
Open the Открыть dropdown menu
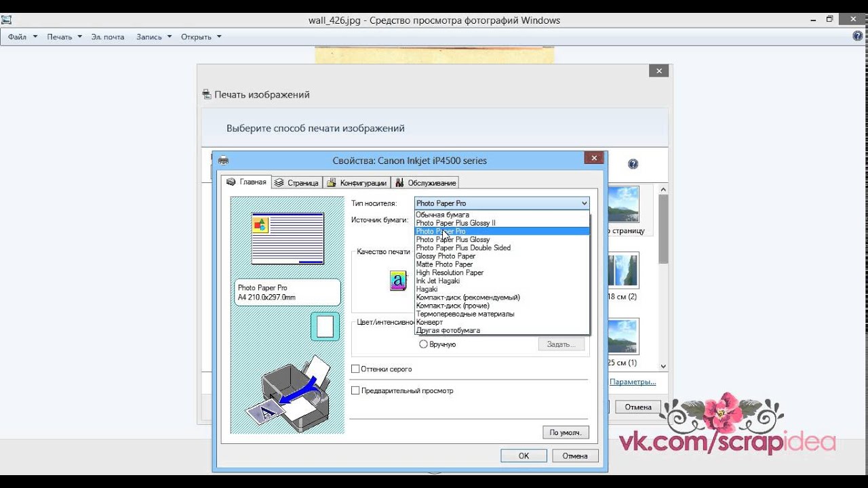point(201,37)
